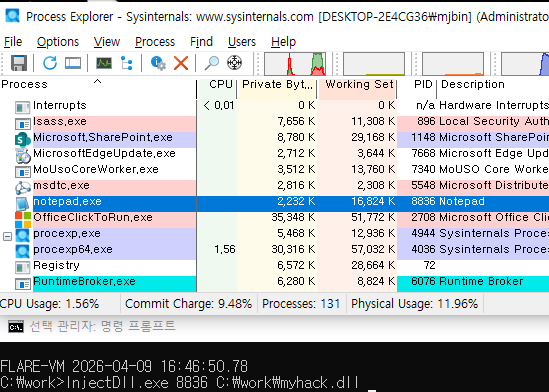Screen dimensions: 549x392
Task: Click the Save toolbar icon
Action: 19,63
